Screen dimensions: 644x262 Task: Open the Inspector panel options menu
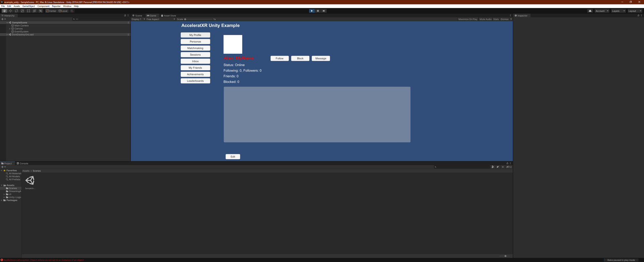(641, 15)
